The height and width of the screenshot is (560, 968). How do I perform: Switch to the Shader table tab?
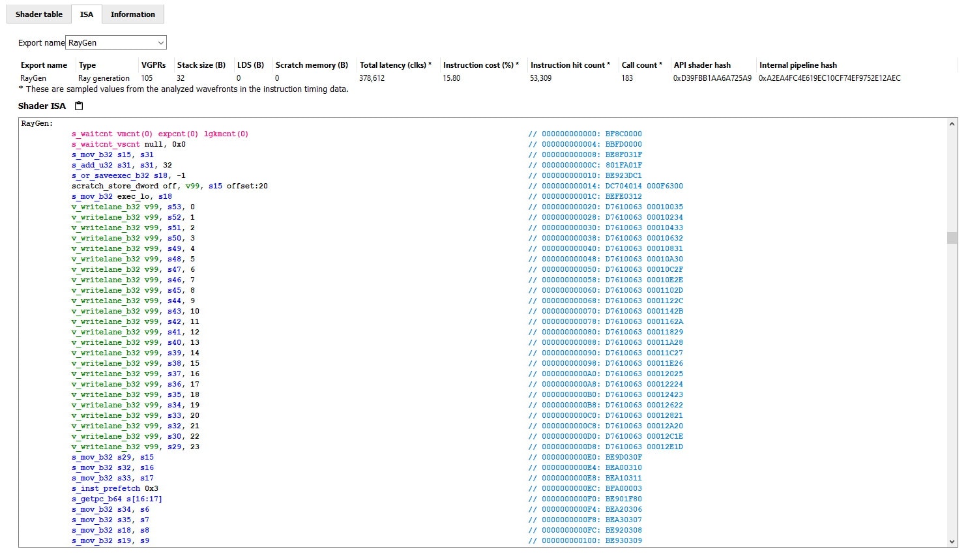(x=39, y=14)
